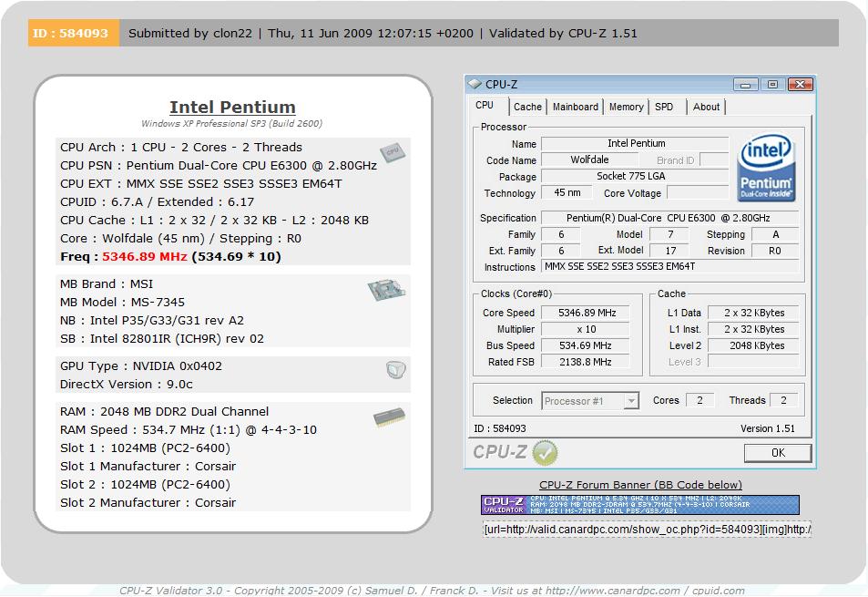Click the Slot 1 Manufacturer : Corsair line
Screen dimensions: 868x597
point(148,467)
